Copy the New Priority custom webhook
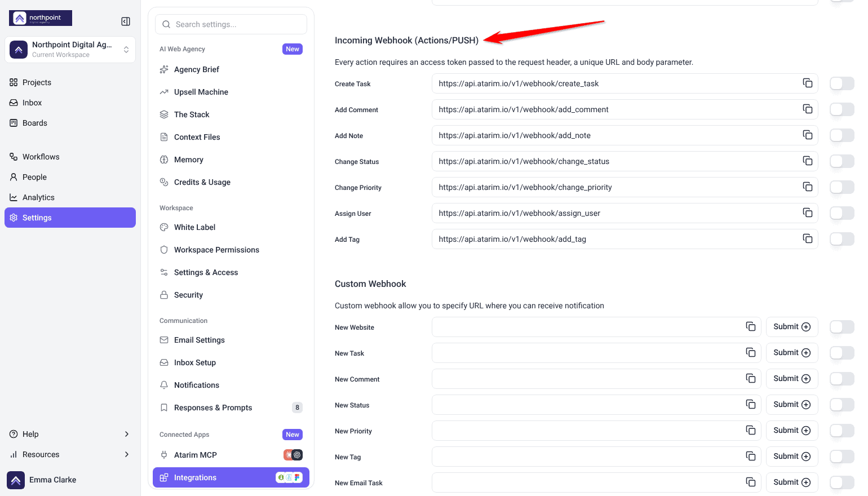 [x=751, y=431]
